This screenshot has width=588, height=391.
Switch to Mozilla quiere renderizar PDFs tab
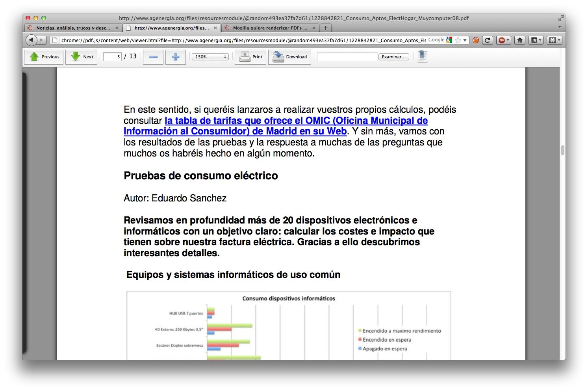coord(270,28)
